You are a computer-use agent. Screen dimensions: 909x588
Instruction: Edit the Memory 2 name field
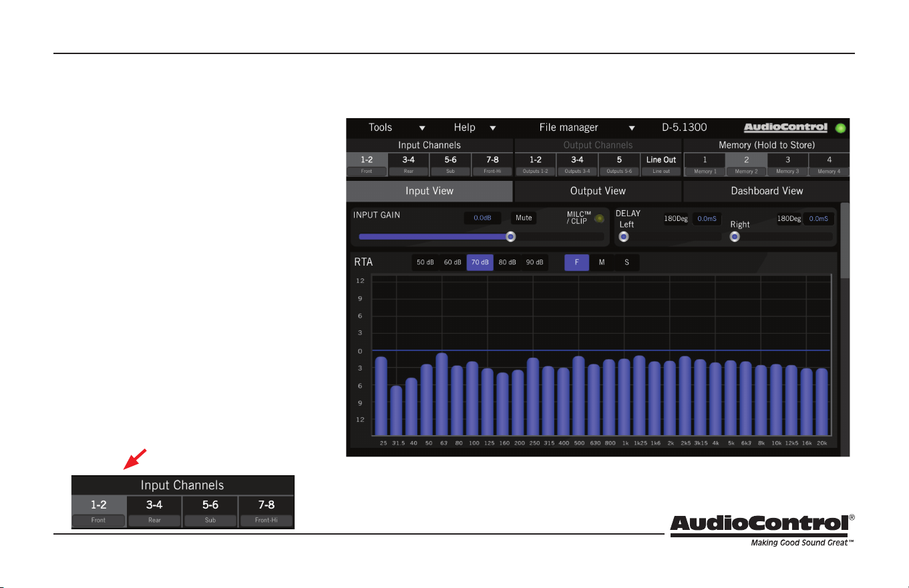point(746,172)
